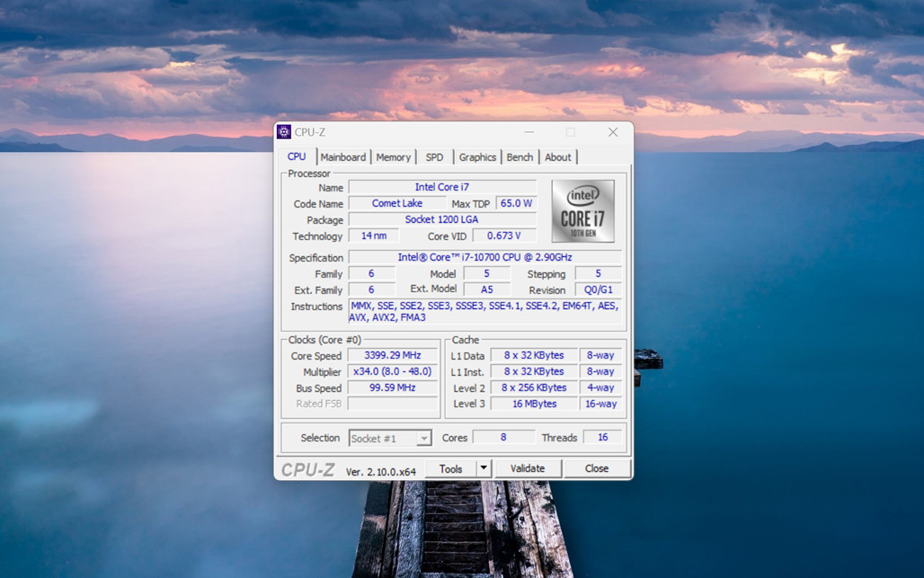Close the CPU-Z window with X

pyautogui.click(x=613, y=132)
